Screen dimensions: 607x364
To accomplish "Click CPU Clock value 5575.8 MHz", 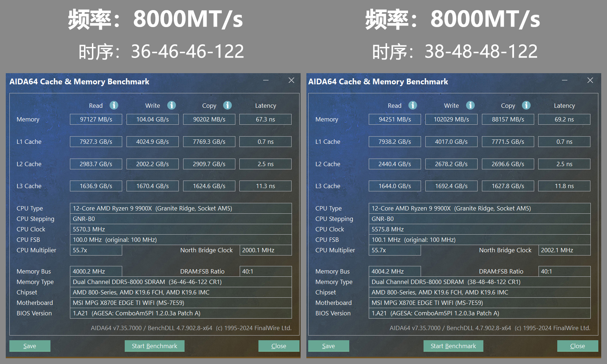I will [480, 229].
